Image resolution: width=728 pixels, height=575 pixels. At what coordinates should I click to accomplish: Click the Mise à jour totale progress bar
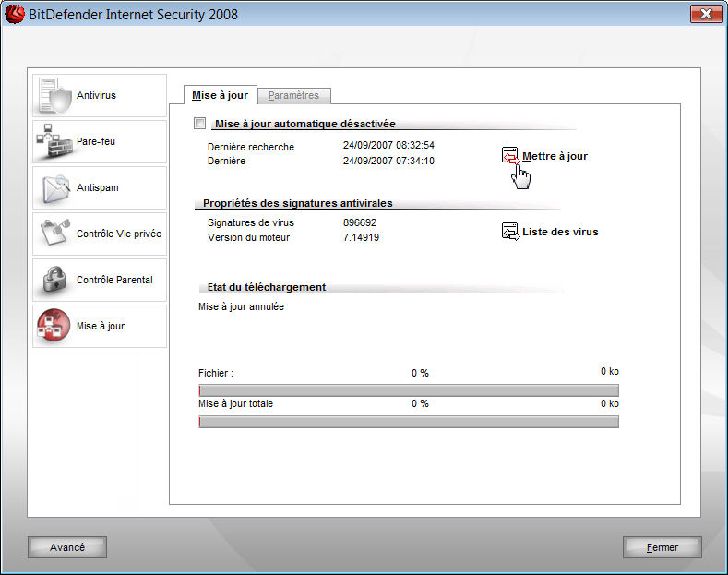[409, 422]
